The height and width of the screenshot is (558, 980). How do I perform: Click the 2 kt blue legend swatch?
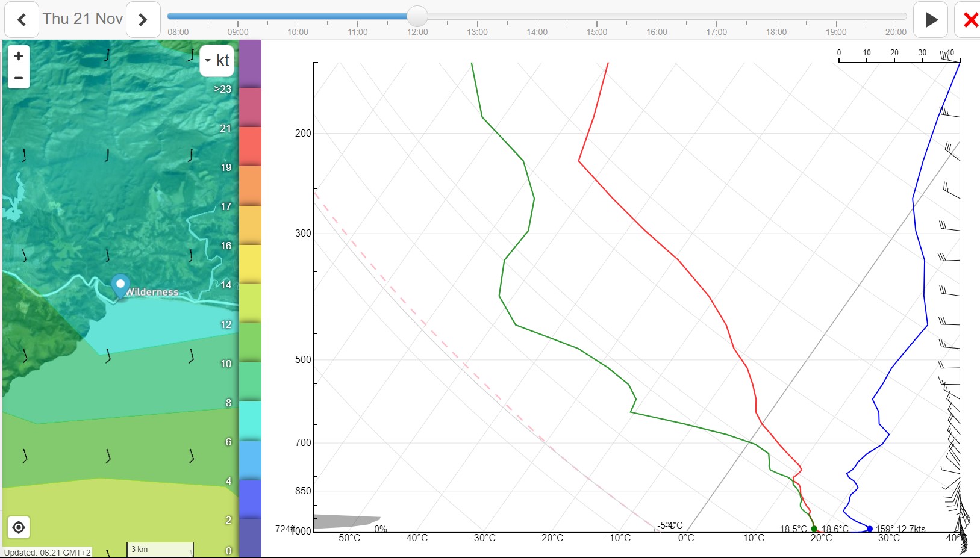[251, 499]
